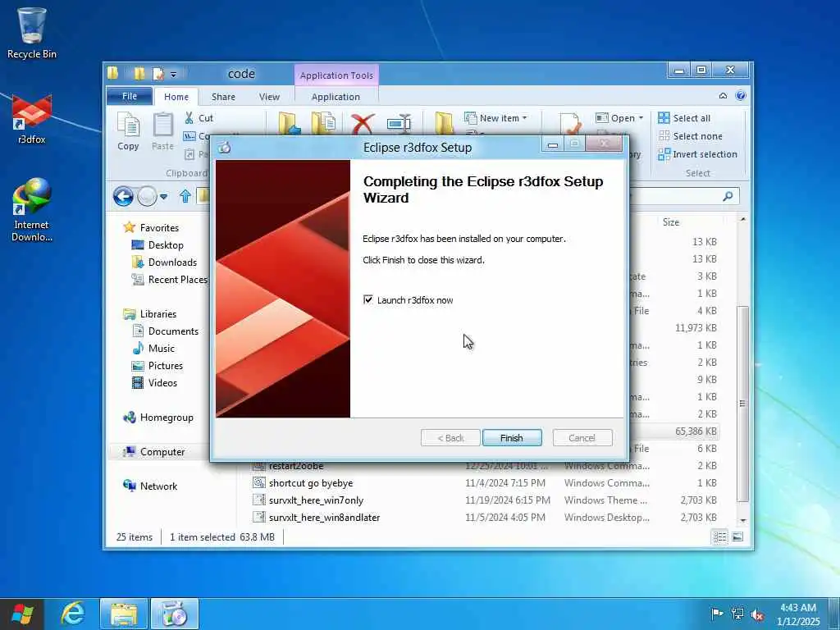Select the file survxlt_here_win7only

316,500
